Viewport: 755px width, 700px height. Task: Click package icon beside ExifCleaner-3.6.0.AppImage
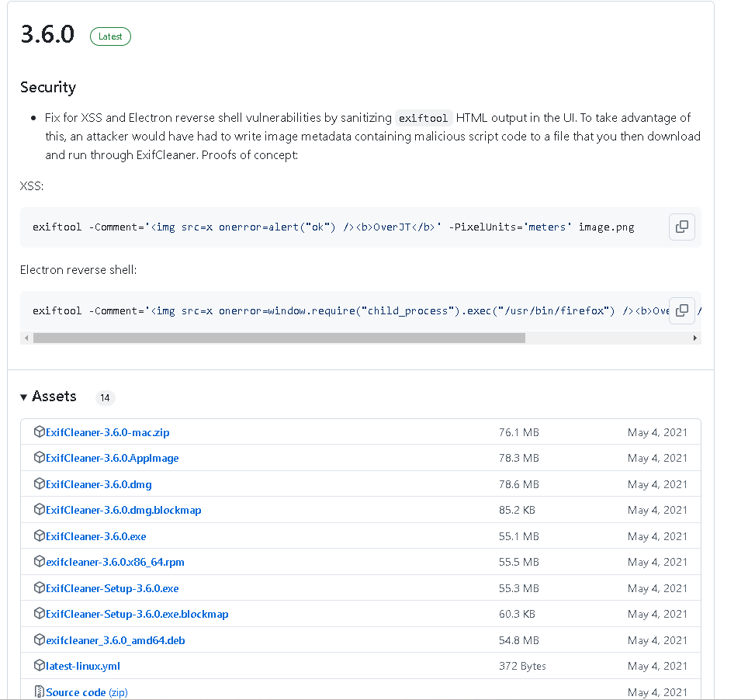[40, 458]
